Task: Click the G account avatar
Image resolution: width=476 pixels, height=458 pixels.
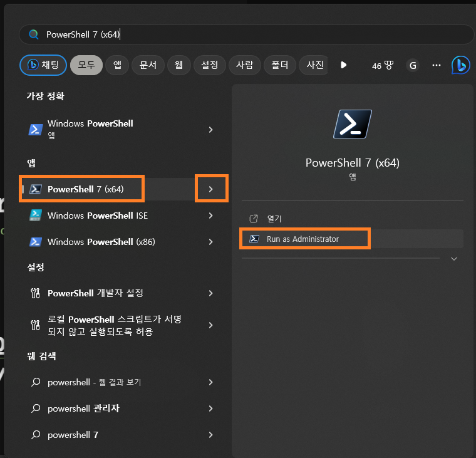Action: tap(413, 65)
